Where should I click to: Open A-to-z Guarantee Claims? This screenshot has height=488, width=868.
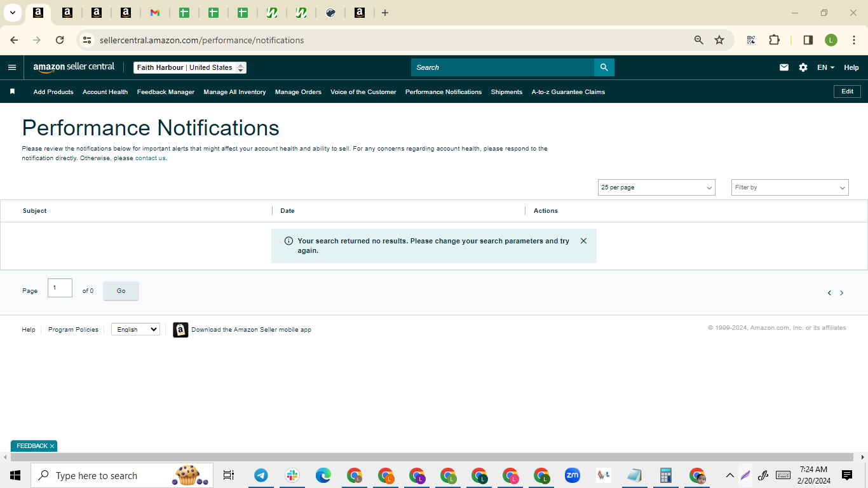pos(568,92)
